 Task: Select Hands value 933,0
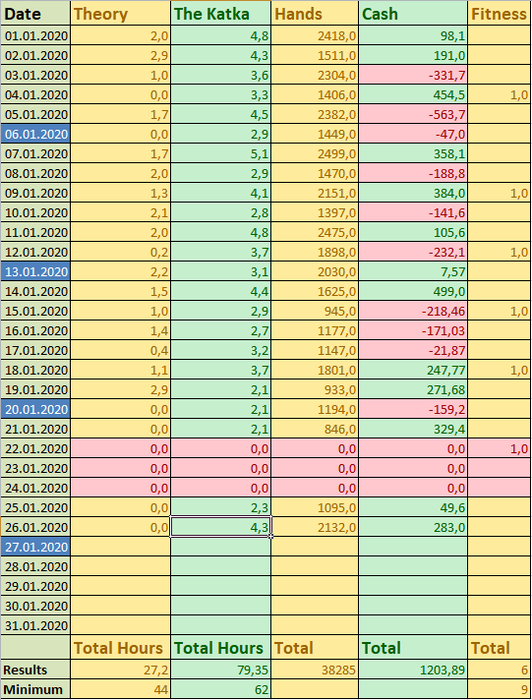click(x=315, y=389)
